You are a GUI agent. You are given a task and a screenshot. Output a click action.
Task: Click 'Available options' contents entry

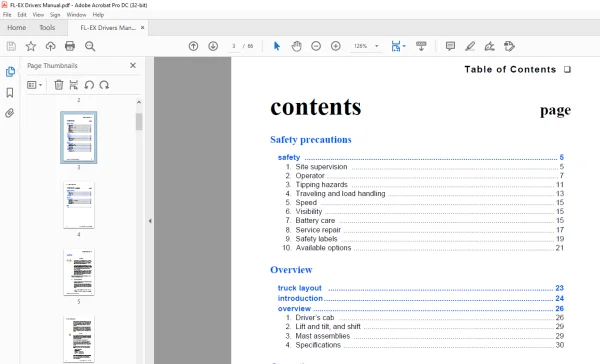(323, 248)
